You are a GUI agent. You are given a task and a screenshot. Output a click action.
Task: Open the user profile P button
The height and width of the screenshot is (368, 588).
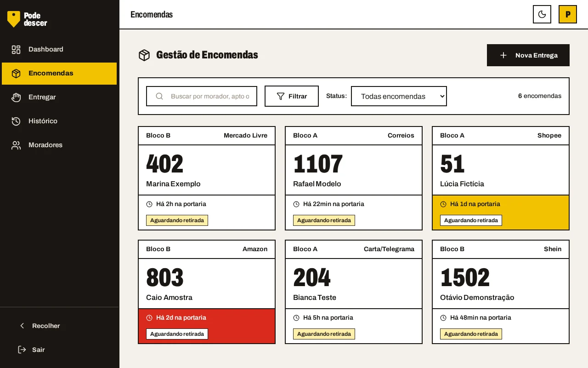click(x=568, y=14)
